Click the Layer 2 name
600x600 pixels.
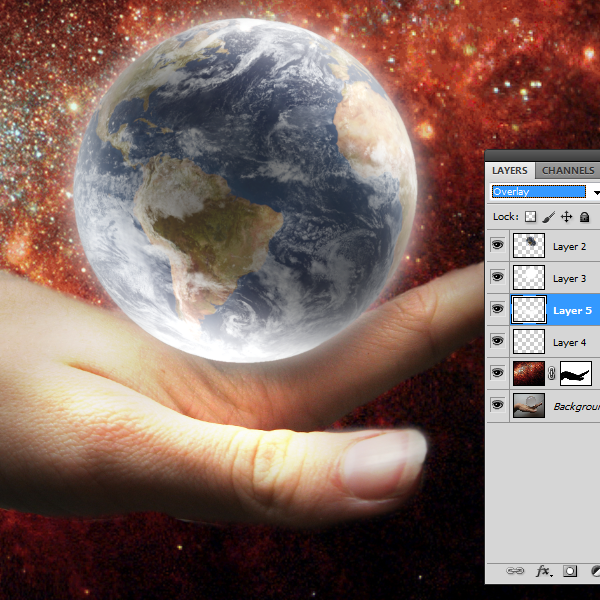click(x=569, y=247)
